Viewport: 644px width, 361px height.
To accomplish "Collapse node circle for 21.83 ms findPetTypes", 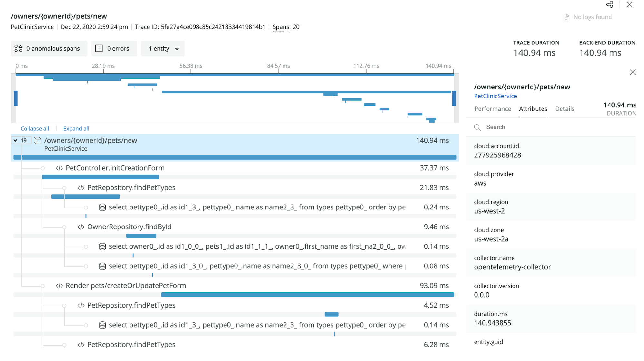I will coord(64,188).
